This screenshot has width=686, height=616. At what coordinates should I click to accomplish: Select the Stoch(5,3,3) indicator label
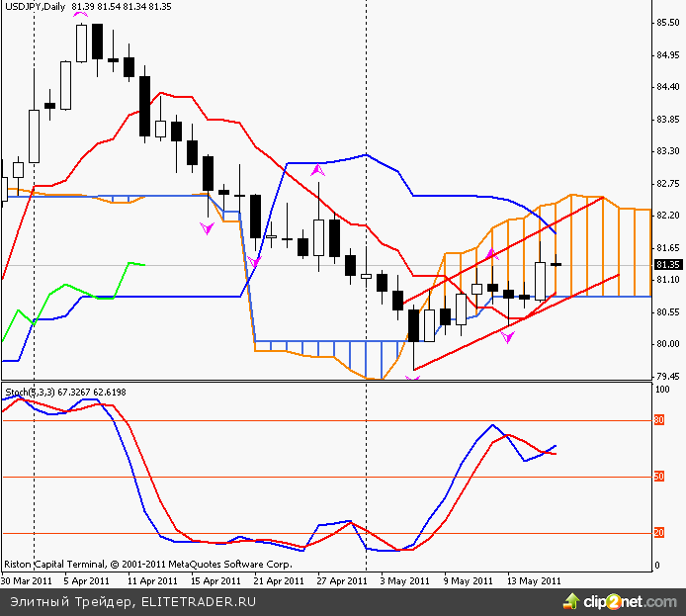pyautogui.click(x=32, y=393)
